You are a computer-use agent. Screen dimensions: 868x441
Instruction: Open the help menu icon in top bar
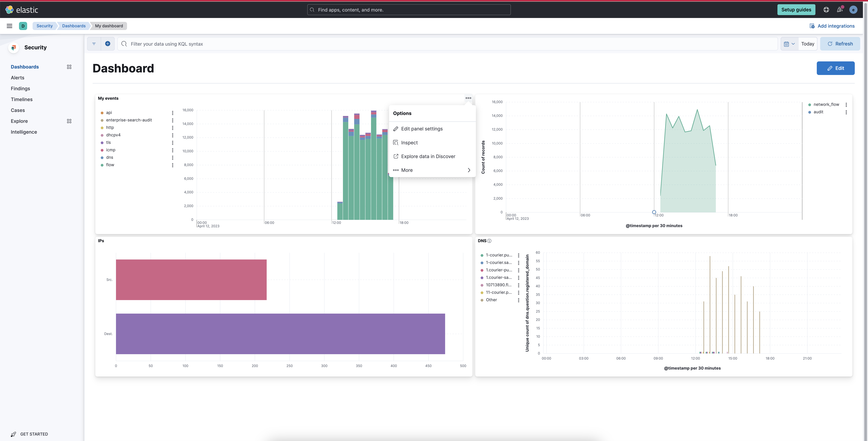click(826, 9)
